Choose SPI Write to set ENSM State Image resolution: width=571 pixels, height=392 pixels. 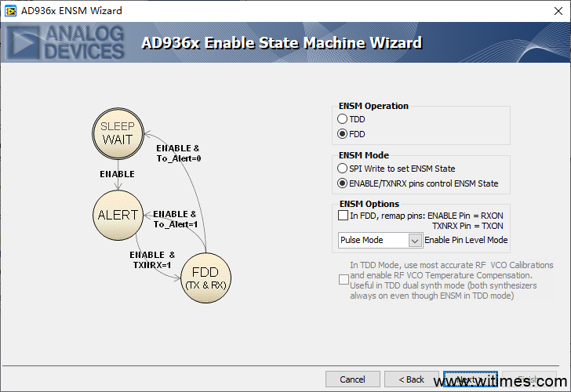point(342,169)
